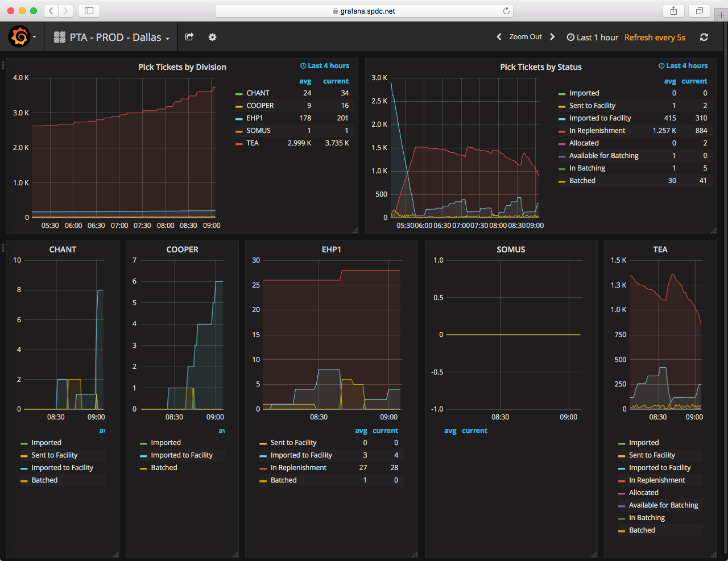Open Pick Tickets by Division panel title menu

pyautogui.click(x=182, y=67)
